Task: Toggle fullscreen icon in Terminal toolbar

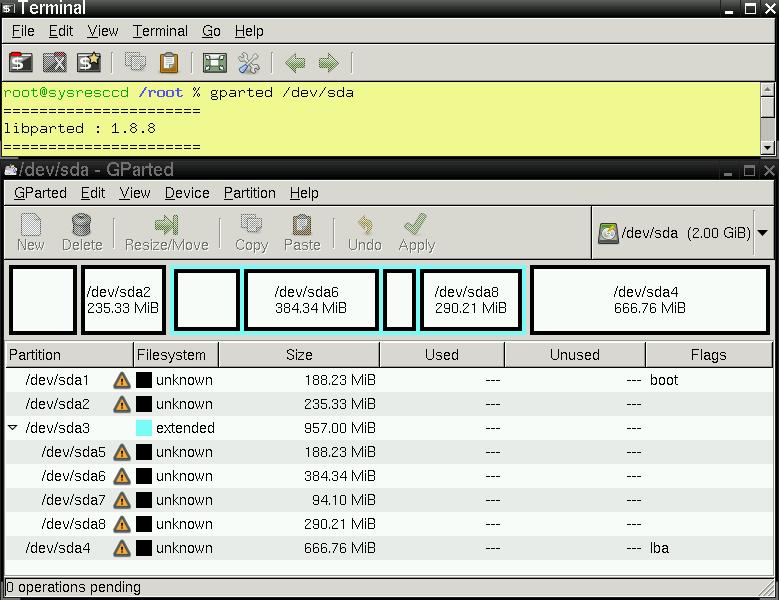Action: click(215, 63)
